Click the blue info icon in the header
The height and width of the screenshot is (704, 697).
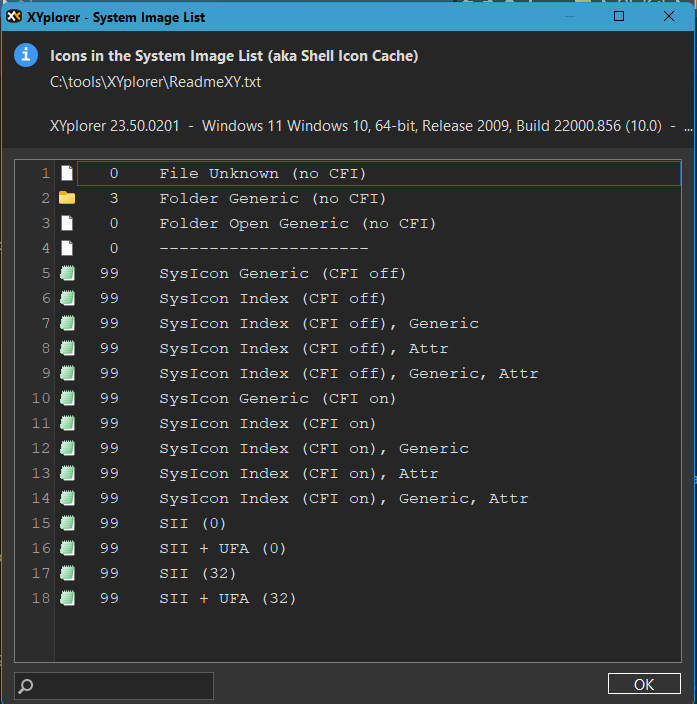[26, 55]
